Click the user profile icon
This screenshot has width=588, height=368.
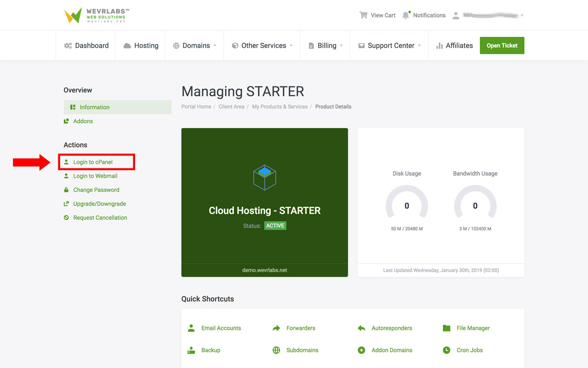(x=456, y=15)
